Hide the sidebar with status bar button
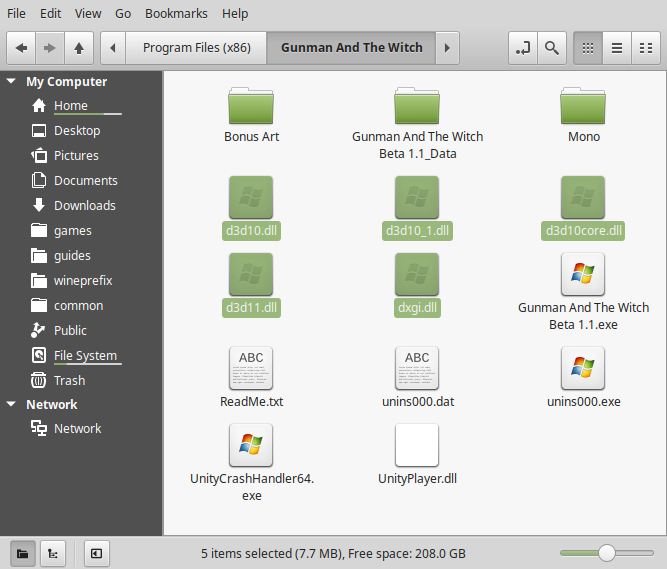The width and height of the screenshot is (667, 569). (x=97, y=554)
